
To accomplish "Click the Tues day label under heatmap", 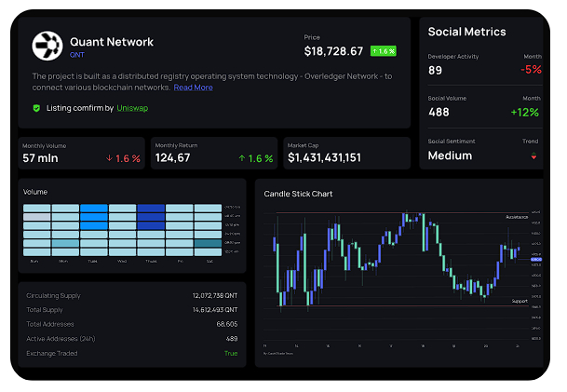I will point(92,261).
